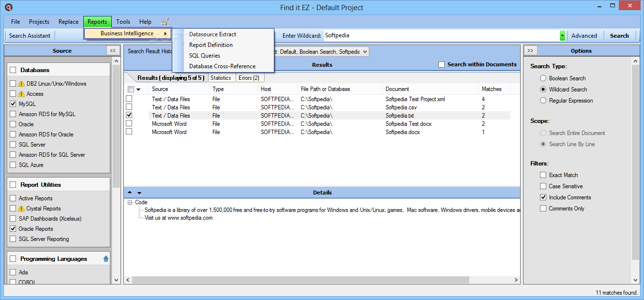Uncheck the Include Comments filter

tap(543, 197)
